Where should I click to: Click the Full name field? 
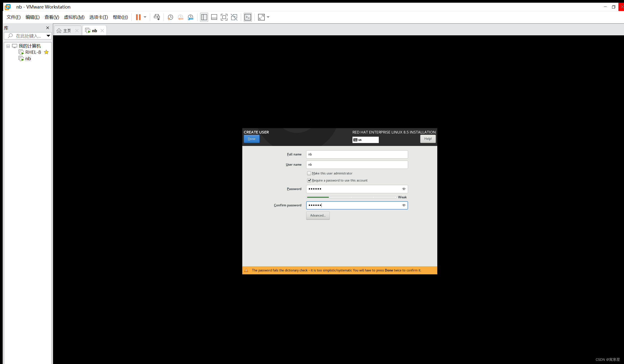click(357, 154)
